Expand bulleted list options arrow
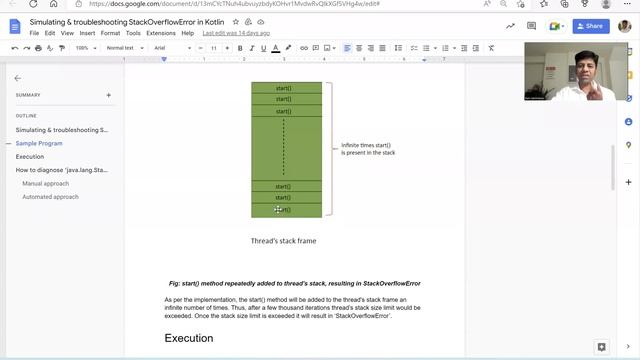 (x=435, y=48)
